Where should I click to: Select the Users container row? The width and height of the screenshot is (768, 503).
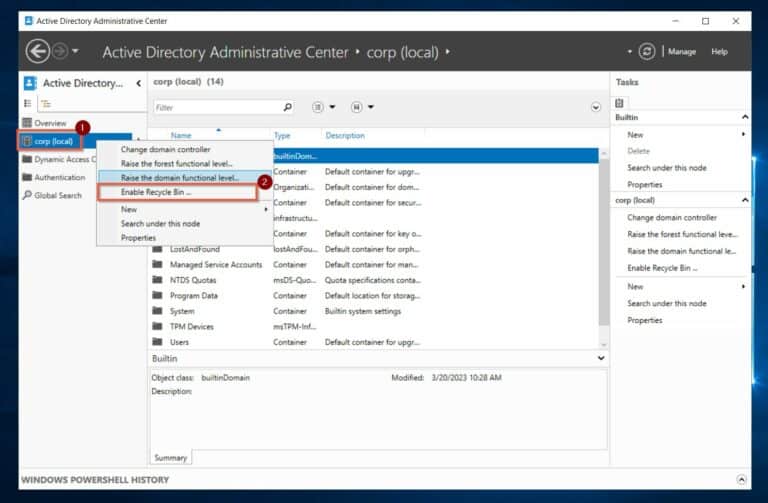(x=373, y=342)
